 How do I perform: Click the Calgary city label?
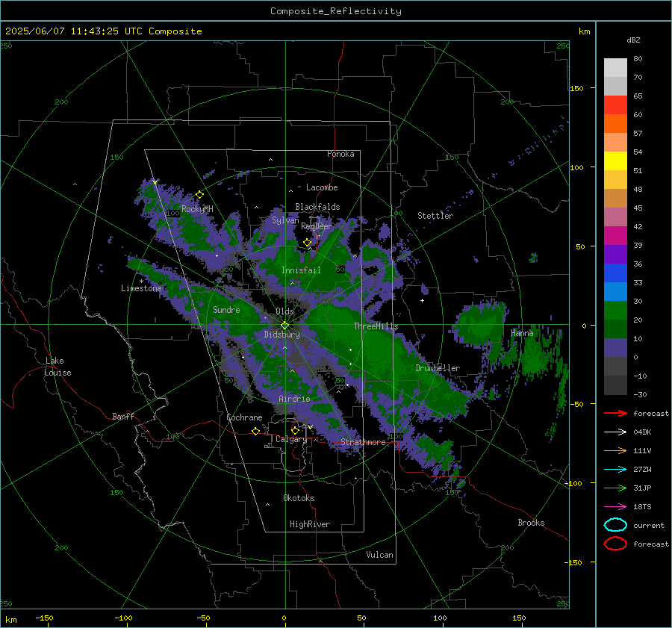[291, 439]
